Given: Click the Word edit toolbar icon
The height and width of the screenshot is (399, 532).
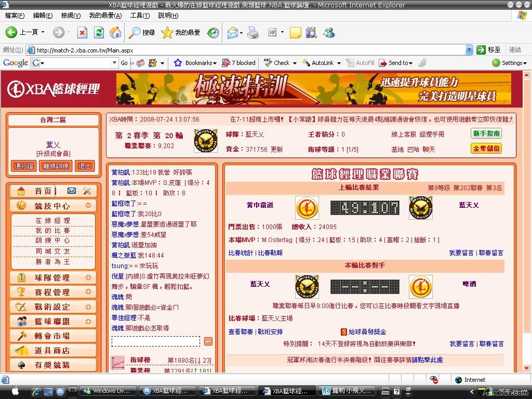Looking at the screenshot, I should (x=272, y=33).
